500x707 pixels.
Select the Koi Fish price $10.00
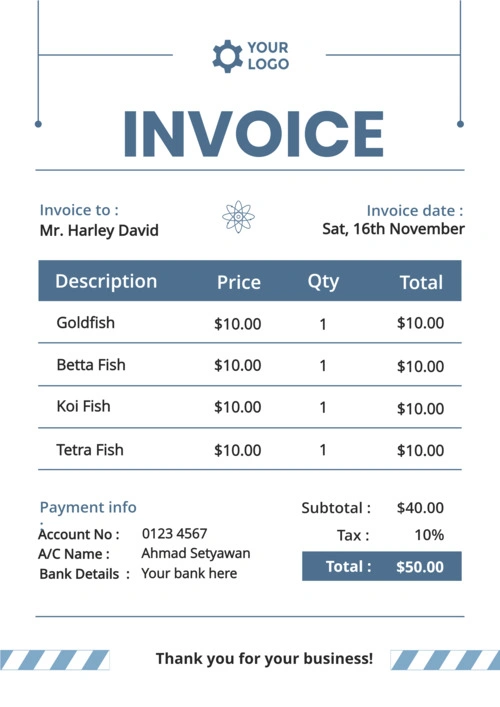[x=238, y=407]
